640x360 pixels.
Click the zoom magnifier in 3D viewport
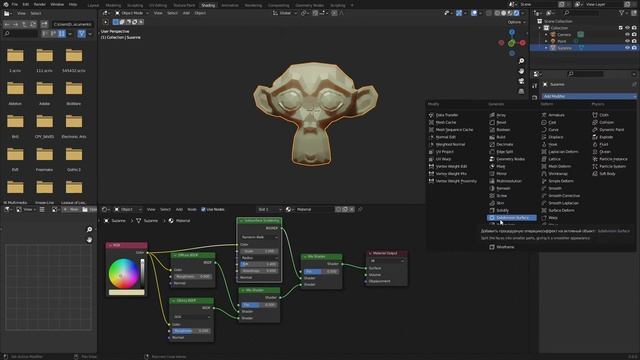coord(521,61)
